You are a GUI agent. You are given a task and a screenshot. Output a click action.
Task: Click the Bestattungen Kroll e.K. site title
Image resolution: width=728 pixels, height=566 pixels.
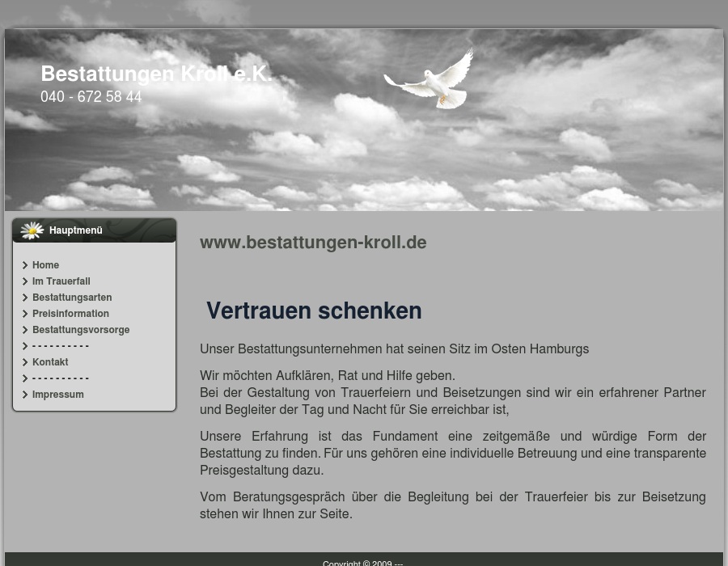click(x=156, y=74)
